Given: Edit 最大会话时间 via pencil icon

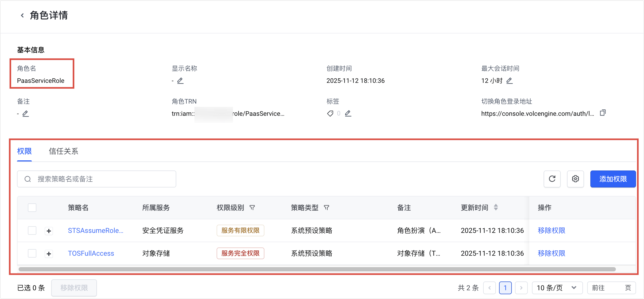Looking at the screenshot, I should (509, 80).
